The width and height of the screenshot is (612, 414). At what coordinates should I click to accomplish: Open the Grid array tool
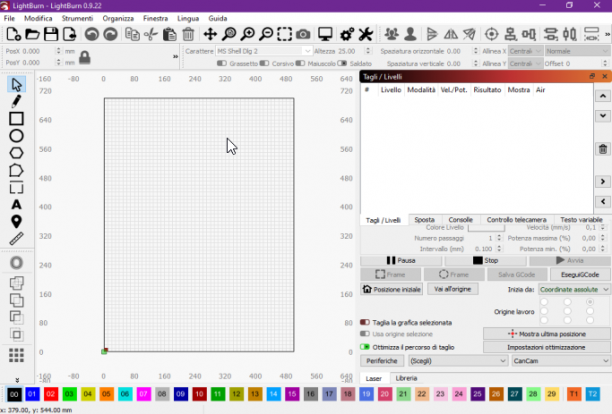[x=16, y=355]
